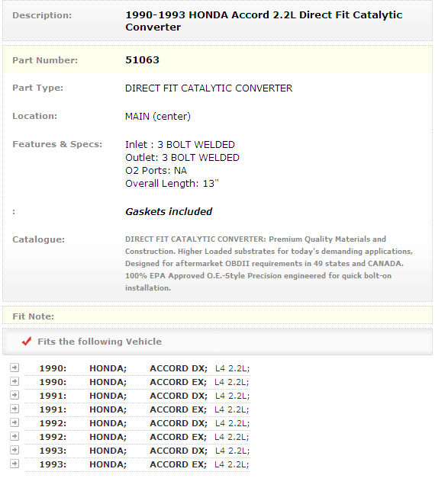Click arrow icon beside 1990 Accord DX
The image size is (435, 504).
(x=14, y=368)
